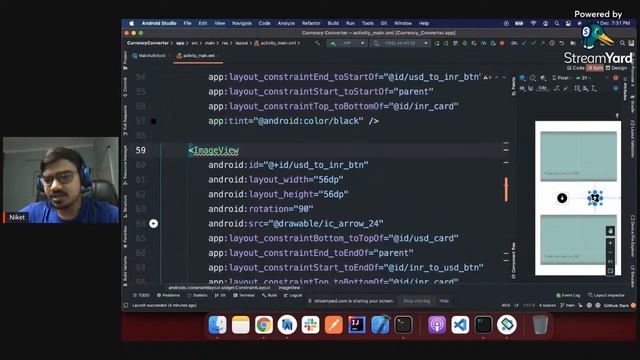Image resolution: width=640 pixels, height=360 pixels.
Task: Select the black arrow button in layout preview
Action: [x=562, y=198]
